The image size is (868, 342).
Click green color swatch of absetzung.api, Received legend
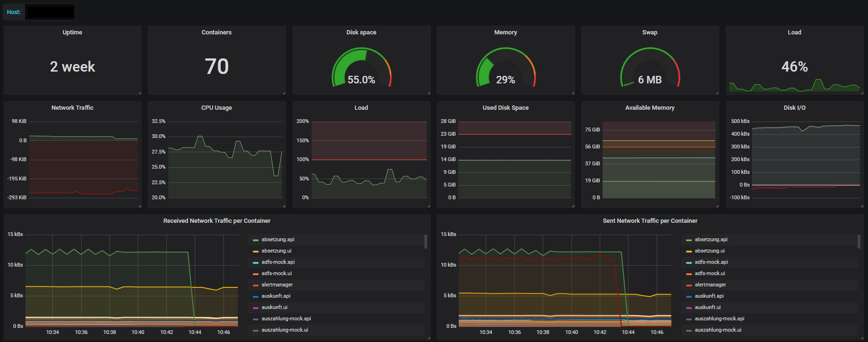click(256, 240)
